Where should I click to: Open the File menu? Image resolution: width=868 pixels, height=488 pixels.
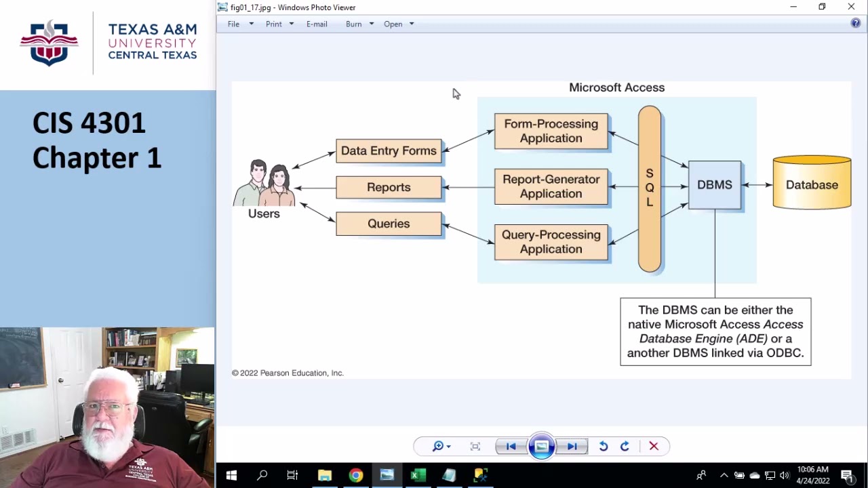233,24
